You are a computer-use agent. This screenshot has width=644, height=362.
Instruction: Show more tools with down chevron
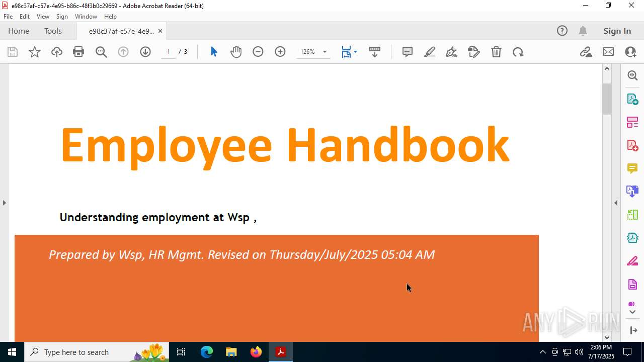632,312
